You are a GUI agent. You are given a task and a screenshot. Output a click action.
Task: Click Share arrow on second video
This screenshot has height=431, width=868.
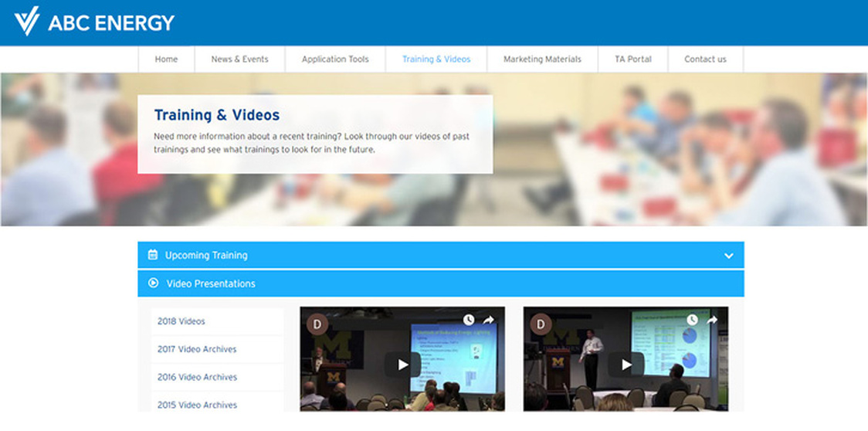[712, 320]
